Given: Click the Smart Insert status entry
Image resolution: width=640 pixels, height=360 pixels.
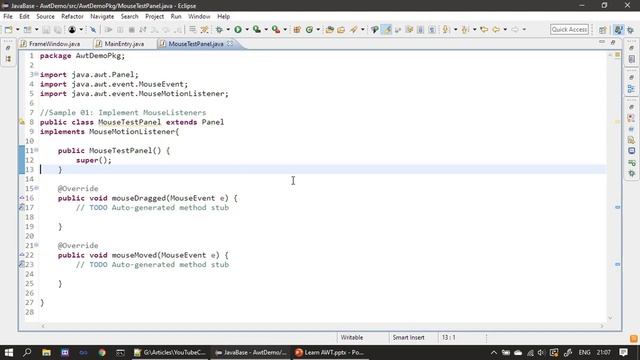Looking at the screenshot, I should pos(408,338).
